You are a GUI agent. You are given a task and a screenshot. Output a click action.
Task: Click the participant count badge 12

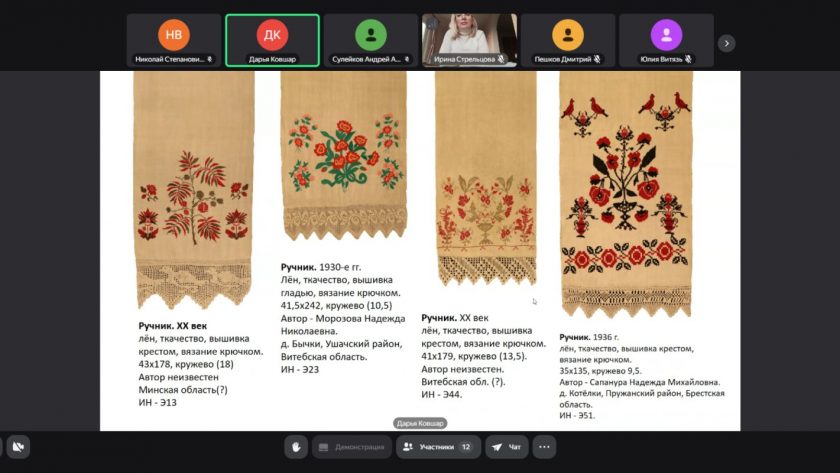[465, 447]
